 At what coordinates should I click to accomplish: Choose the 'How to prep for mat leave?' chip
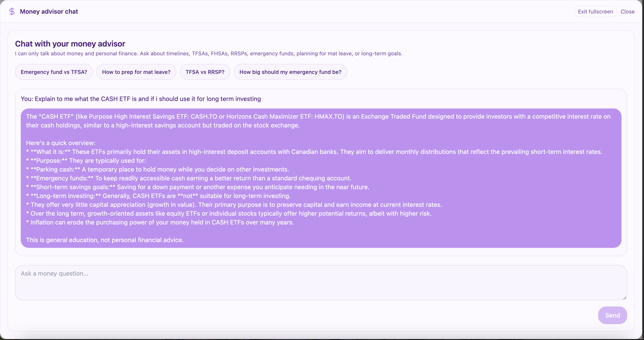pyautogui.click(x=136, y=72)
